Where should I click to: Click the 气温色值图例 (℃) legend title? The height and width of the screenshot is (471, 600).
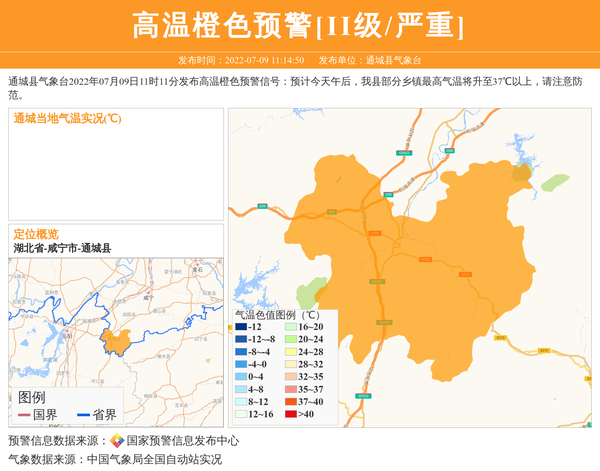[x=278, y=315]
